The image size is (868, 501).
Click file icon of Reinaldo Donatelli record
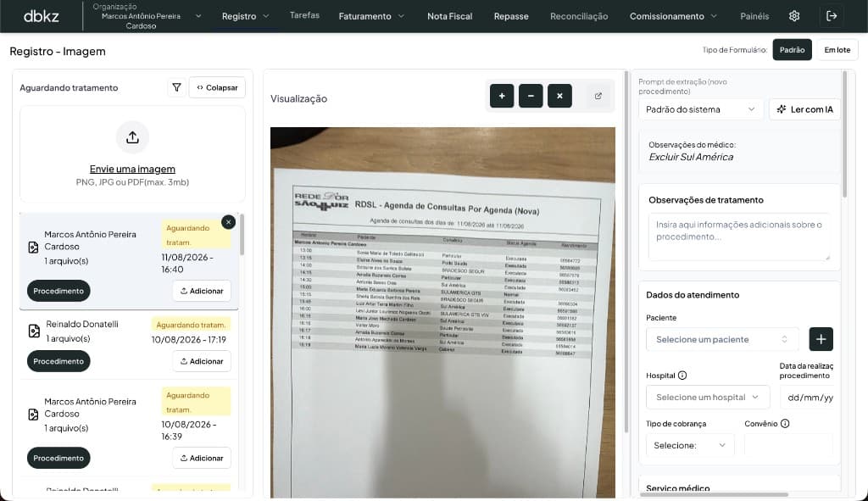tap(34, 331)
